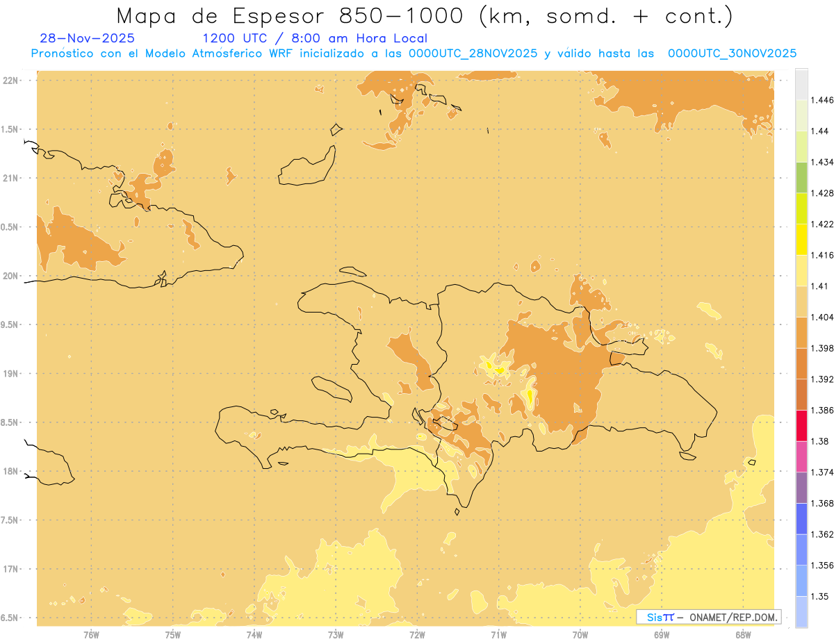Click the gray legend swatch above 1.446
This screenshot has width=834, height=644.
click(801, 85)
